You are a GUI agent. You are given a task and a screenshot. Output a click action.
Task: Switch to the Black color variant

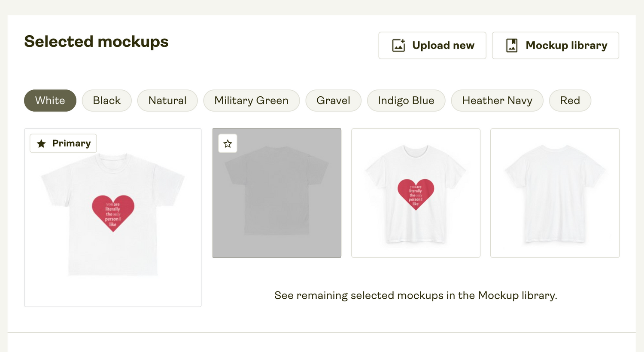coord(106,101)
